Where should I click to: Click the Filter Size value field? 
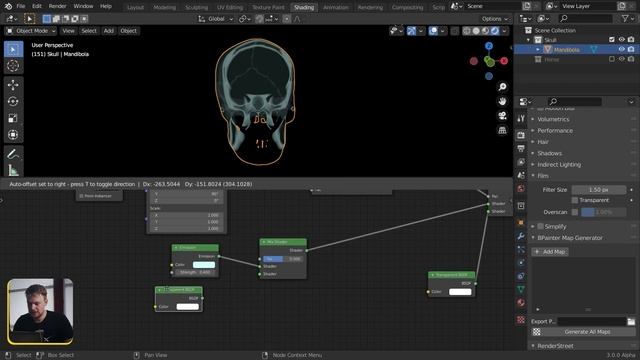click(x=599, y=190)
